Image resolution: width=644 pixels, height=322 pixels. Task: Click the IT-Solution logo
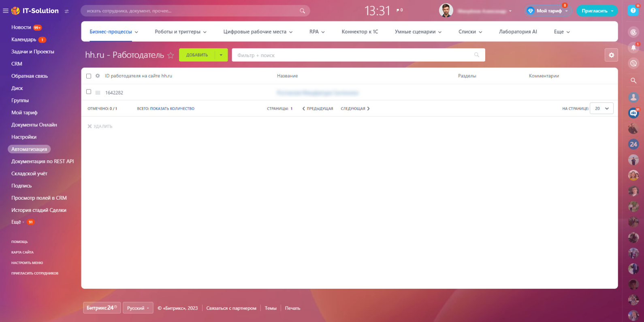tap(35, 11)
